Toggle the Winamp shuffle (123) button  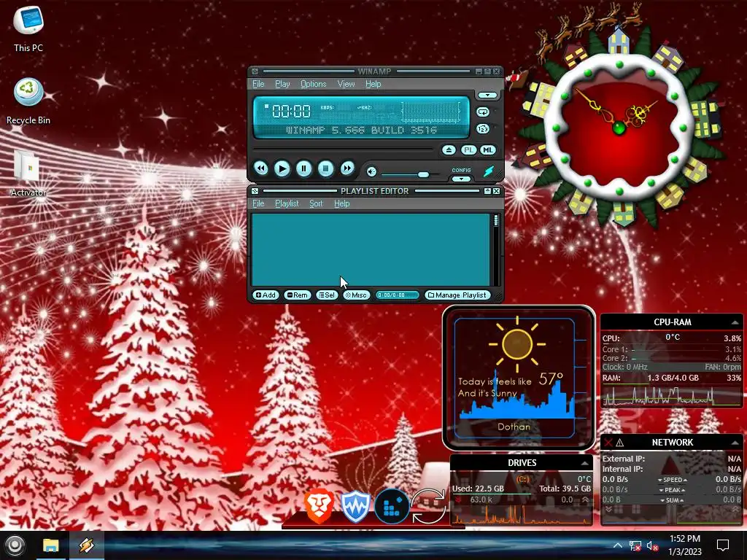(483, 128)
